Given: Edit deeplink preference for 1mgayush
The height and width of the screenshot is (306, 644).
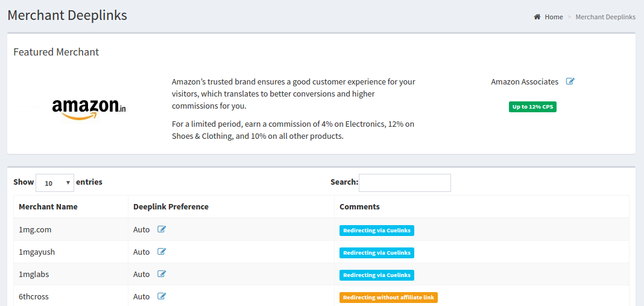Looking at the screenshot, I should click(x=162, y=252).
